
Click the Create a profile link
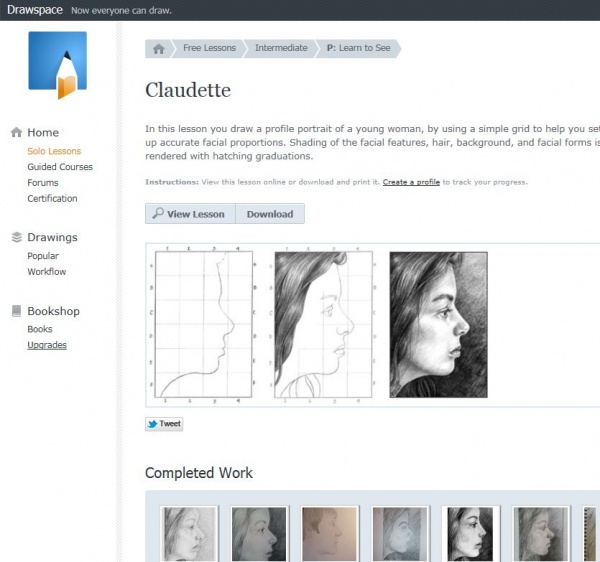411,182
